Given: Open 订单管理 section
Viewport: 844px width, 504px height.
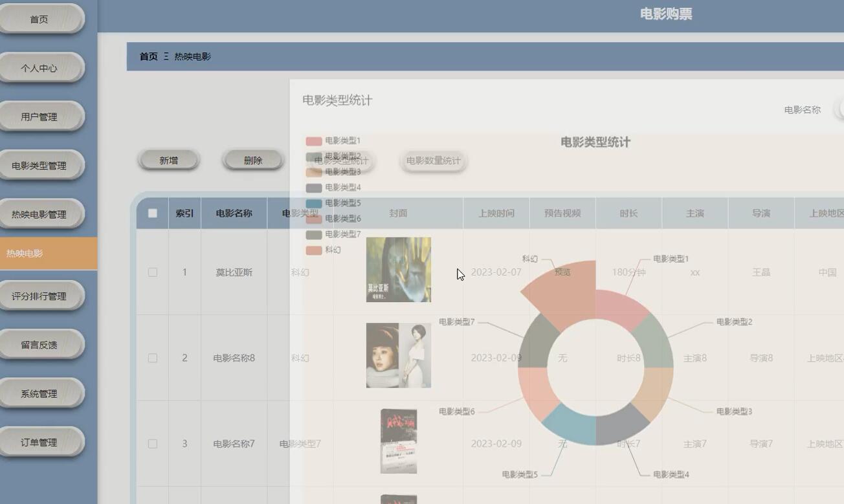Looking at the screenshot, I should tap(39, 443).
